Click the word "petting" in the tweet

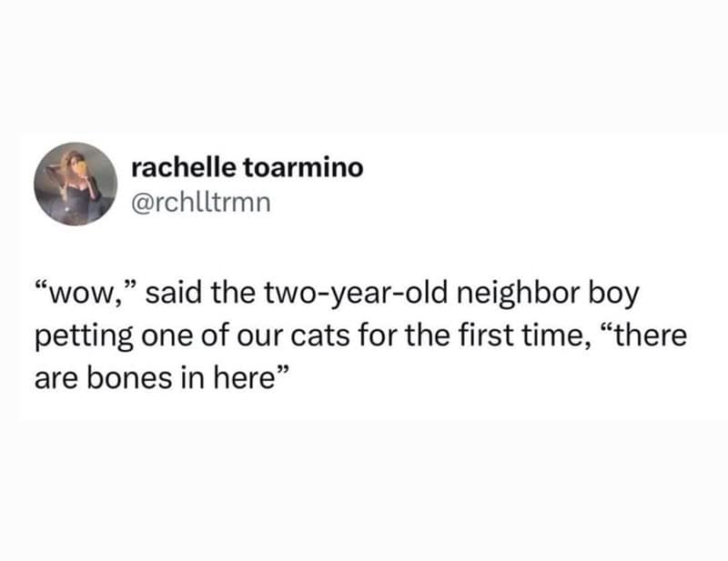[x=78, y=337]
